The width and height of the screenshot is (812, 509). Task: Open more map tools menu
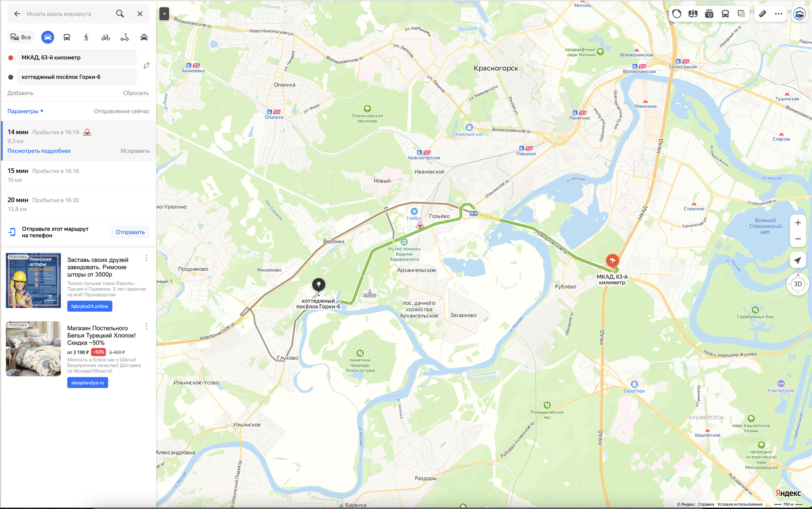tap(779, 14)
